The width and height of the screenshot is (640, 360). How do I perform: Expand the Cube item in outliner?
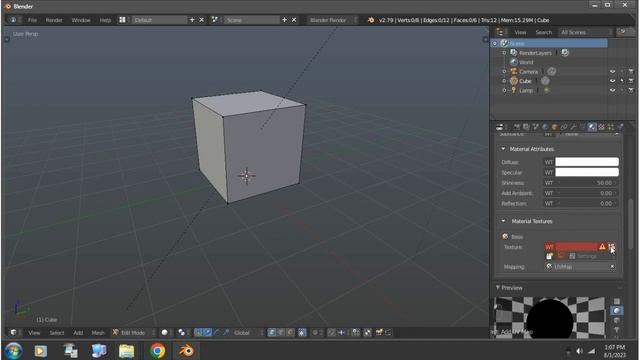tap(504, 81)
